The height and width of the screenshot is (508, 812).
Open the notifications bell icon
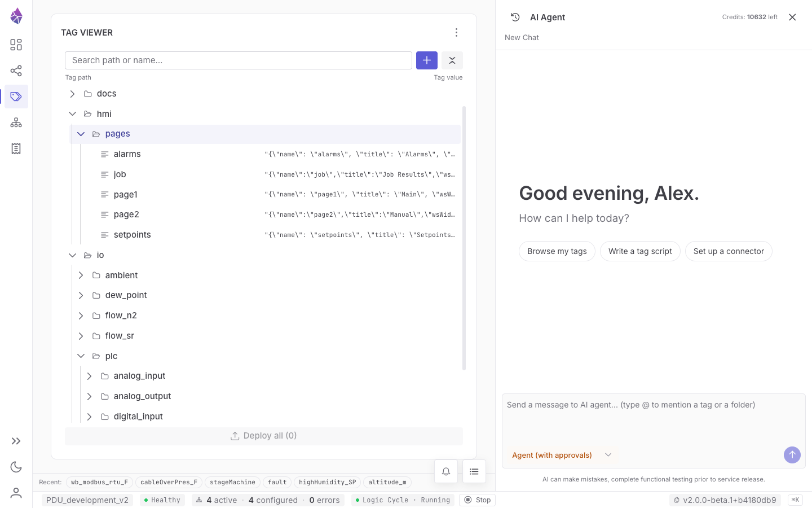coord(446,471)
